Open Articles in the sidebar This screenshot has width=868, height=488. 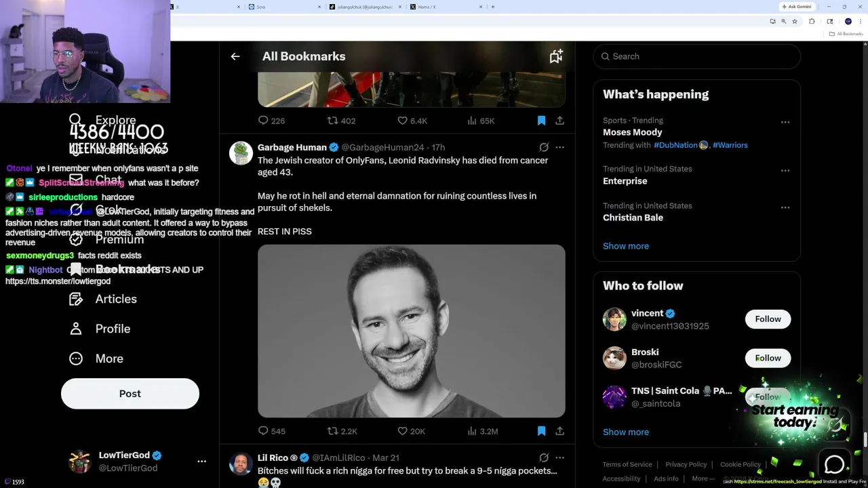click(x=103, y=299)
